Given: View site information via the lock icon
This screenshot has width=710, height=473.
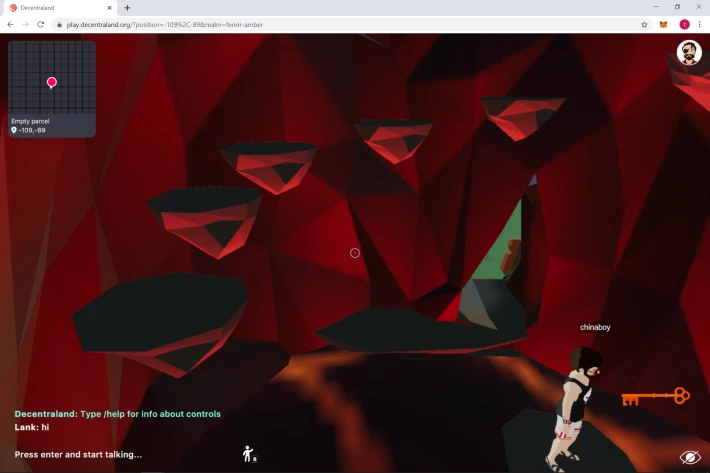Looking at the screenshot, I should [59, 25].
